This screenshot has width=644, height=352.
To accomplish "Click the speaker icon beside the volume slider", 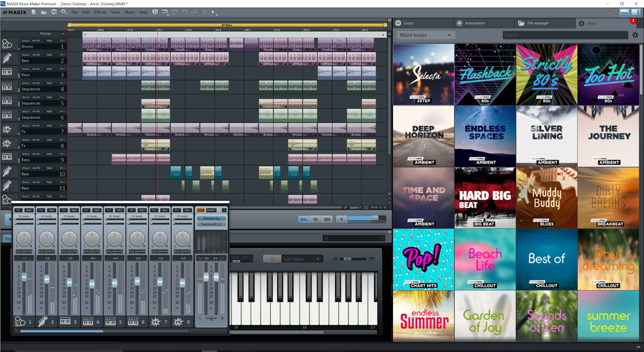I will (x=341, y=219).
